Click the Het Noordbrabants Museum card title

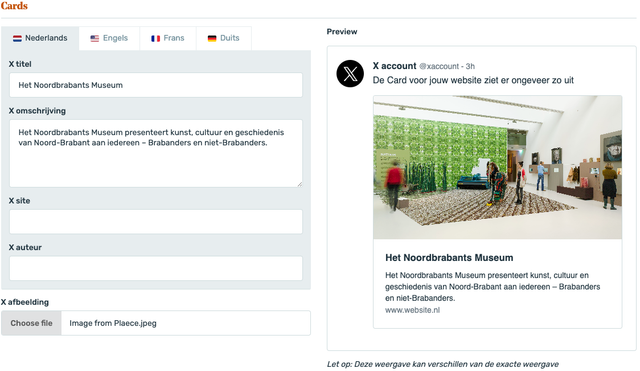click(449, 258)
